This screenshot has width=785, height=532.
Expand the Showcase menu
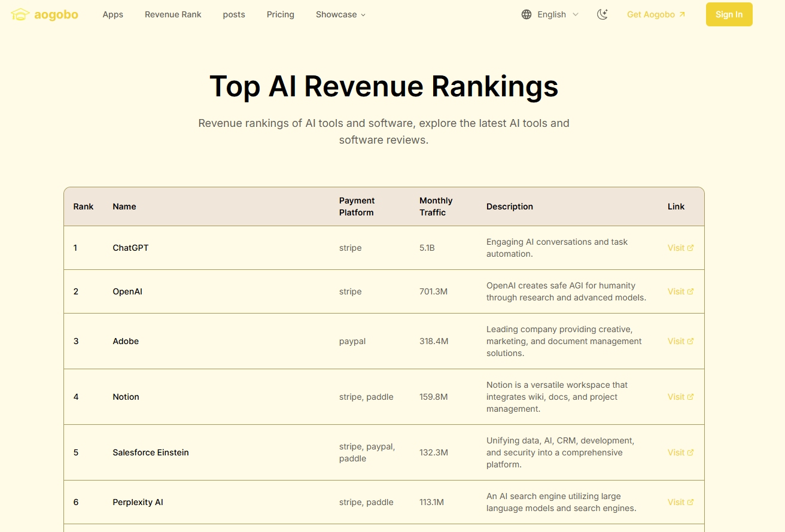coord(341,14)
